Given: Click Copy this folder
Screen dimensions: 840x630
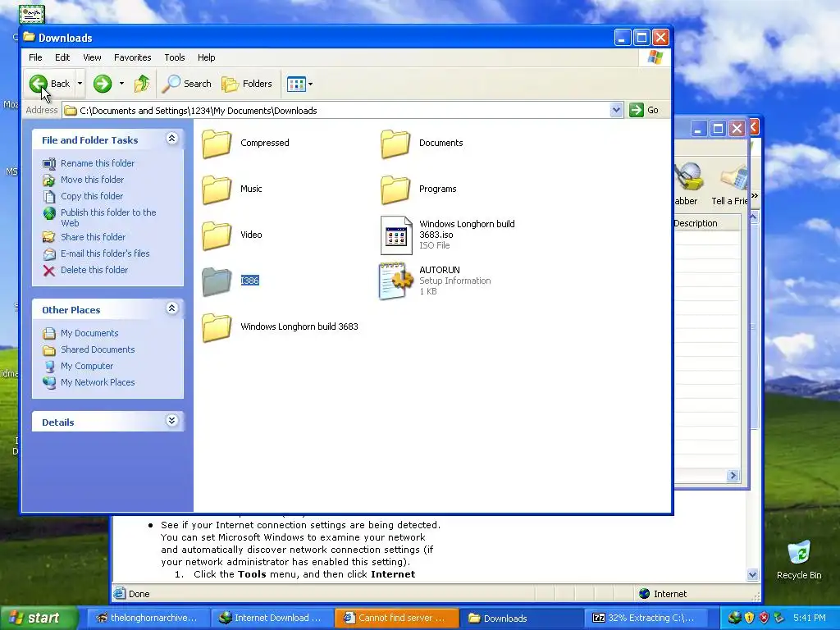Looking at the screenshot, I should [92, 196].
